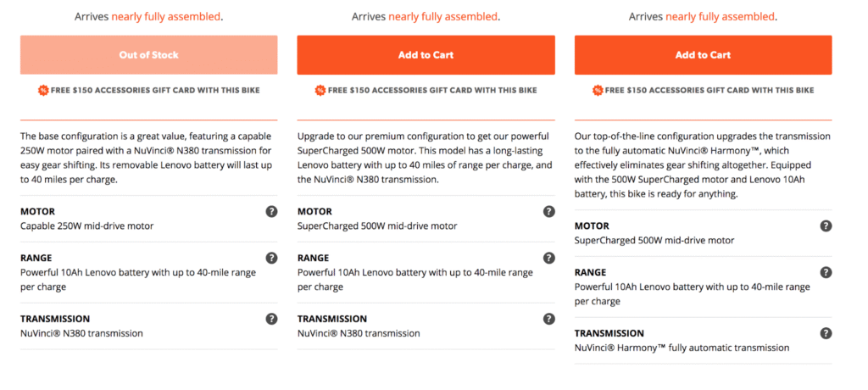Image resolution: width=868 pixels, height=390 pixels.
Task: Click the middle column's gift card badge icon
Action: pos(320,90)
